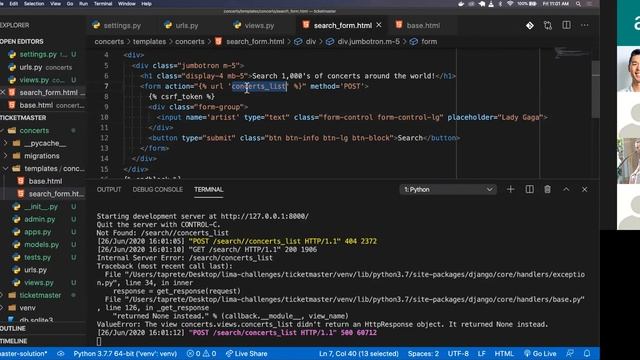Click 'concerts' in the breadcrumb path
The height and width of the screenshot is (360, 640).
[109, 42]
